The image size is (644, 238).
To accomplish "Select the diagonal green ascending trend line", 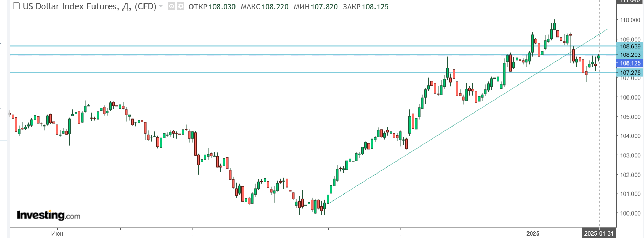I will coord(420,147).
